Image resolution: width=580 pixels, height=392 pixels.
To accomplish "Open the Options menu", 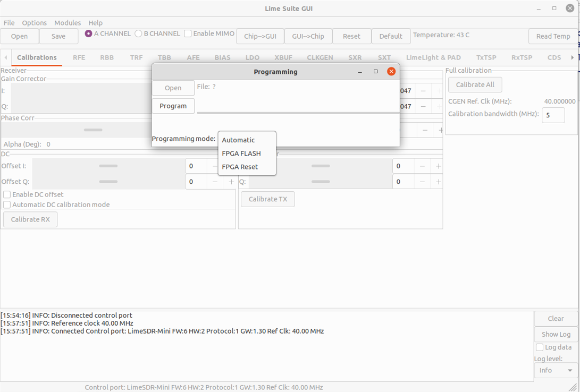I will coord(35,23).
